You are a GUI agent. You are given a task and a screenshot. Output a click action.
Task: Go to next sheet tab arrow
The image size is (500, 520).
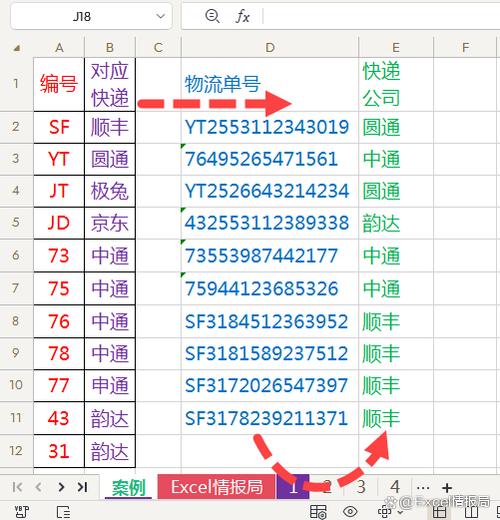pyautogui.click(x=61, y=487)
